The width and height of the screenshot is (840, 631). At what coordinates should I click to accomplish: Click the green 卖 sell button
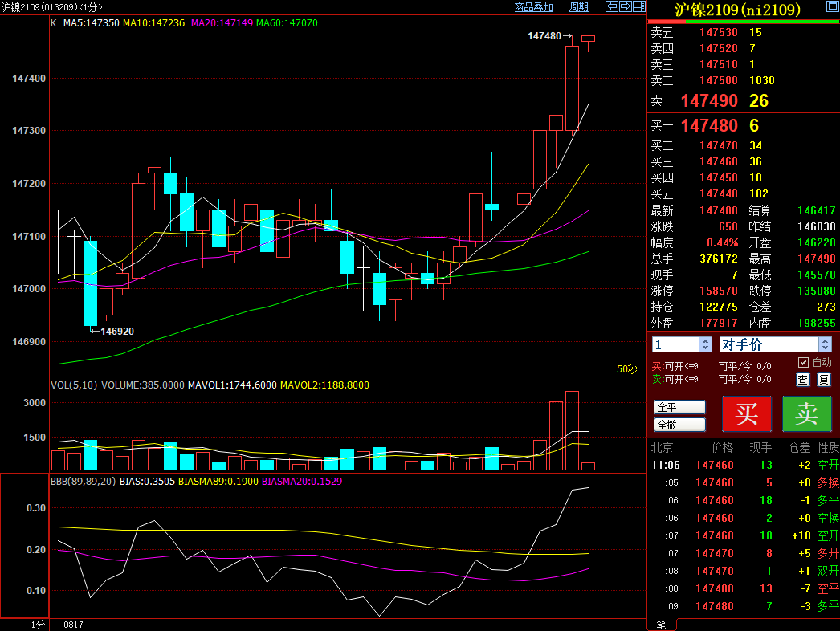[807, 413]
